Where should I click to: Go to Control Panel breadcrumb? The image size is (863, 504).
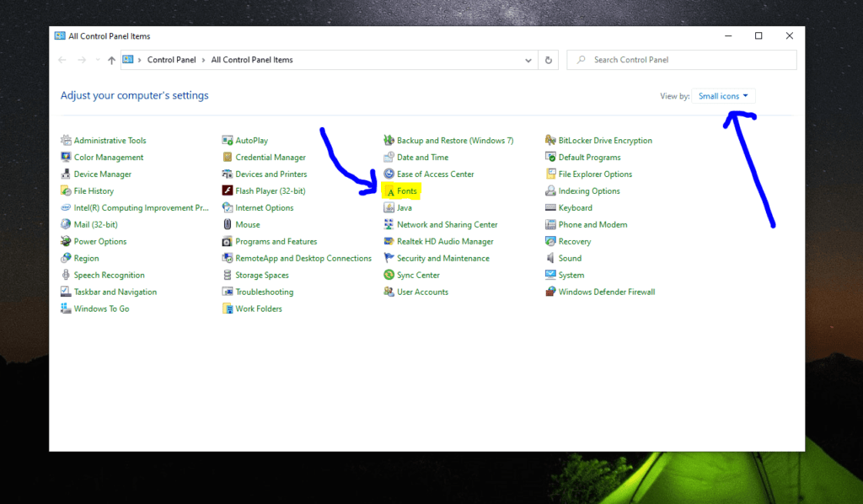[x=171, y=60]
